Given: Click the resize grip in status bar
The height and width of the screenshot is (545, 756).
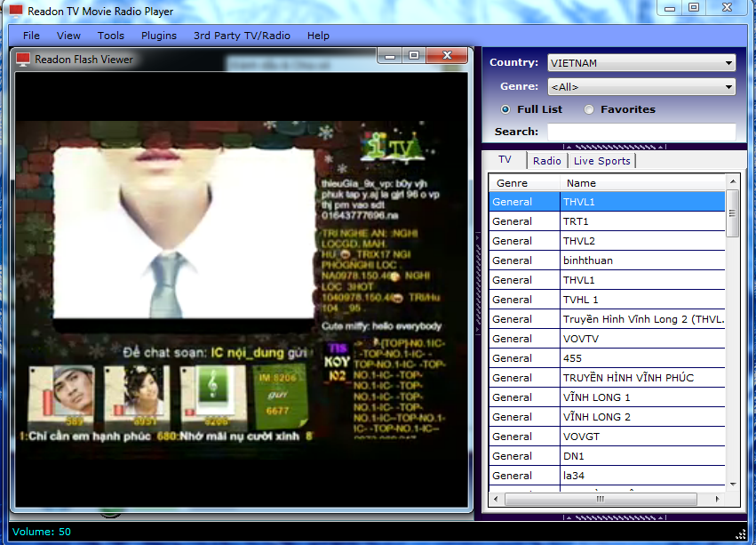Looking at the screenshot, I should click(x=741, y=534).
